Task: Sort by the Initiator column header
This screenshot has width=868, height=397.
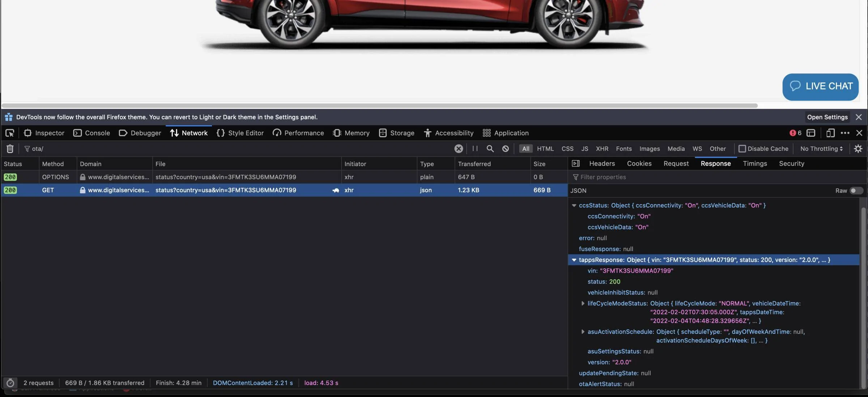Action: tap(379, 164)
